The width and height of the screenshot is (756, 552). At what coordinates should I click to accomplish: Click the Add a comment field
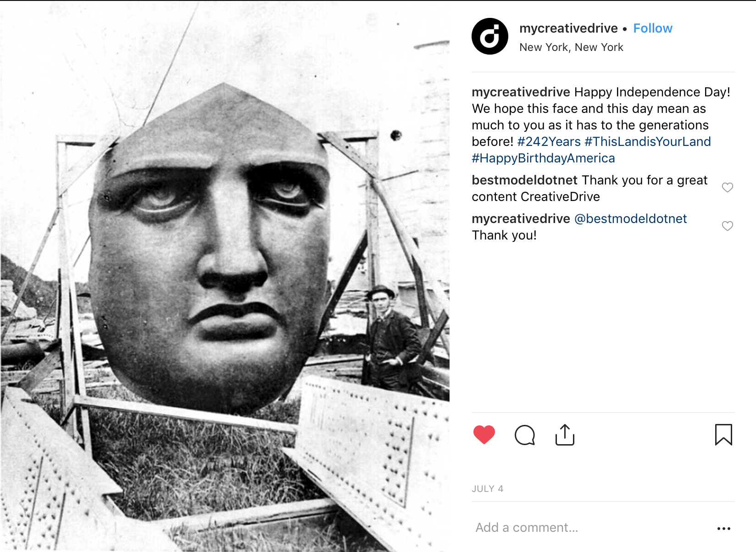592,528
